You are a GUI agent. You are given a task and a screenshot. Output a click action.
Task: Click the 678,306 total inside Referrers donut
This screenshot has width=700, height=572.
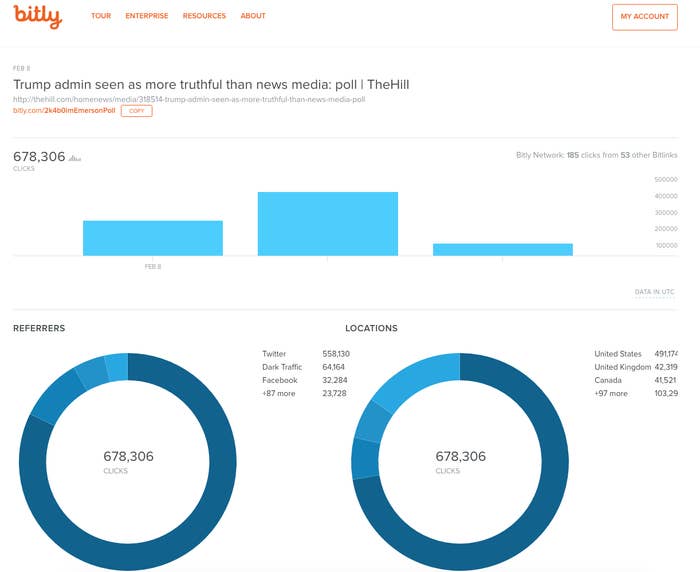[x=129, y=456]
